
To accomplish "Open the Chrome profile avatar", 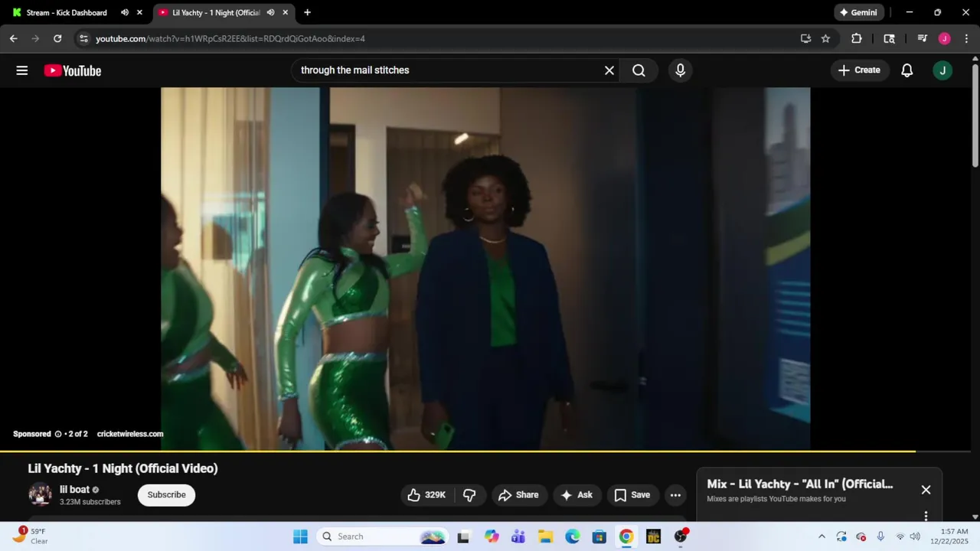I will [944, 38].
